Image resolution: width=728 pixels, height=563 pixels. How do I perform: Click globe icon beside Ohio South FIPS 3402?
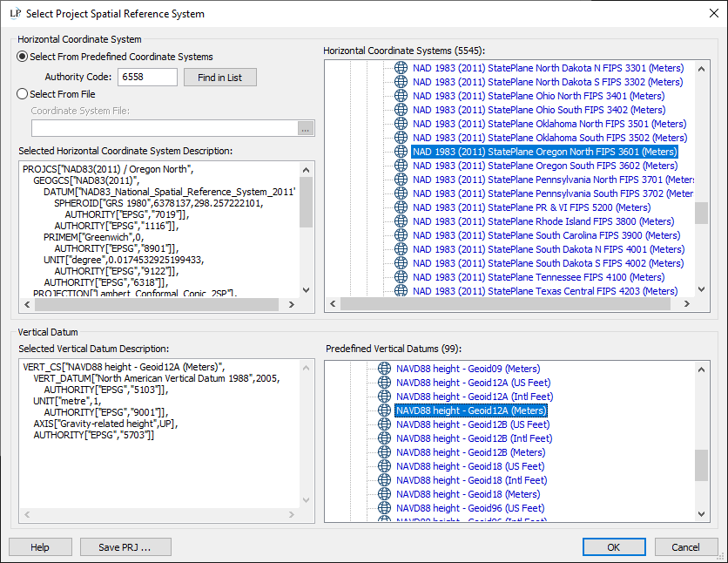pyautogui.click(x=401, y=110)
